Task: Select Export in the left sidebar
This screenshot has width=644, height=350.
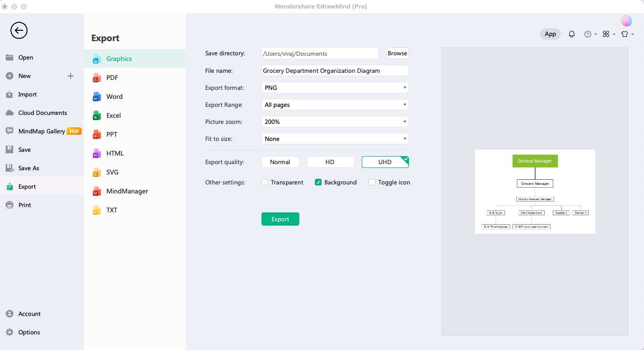Action: coord(42,186)
